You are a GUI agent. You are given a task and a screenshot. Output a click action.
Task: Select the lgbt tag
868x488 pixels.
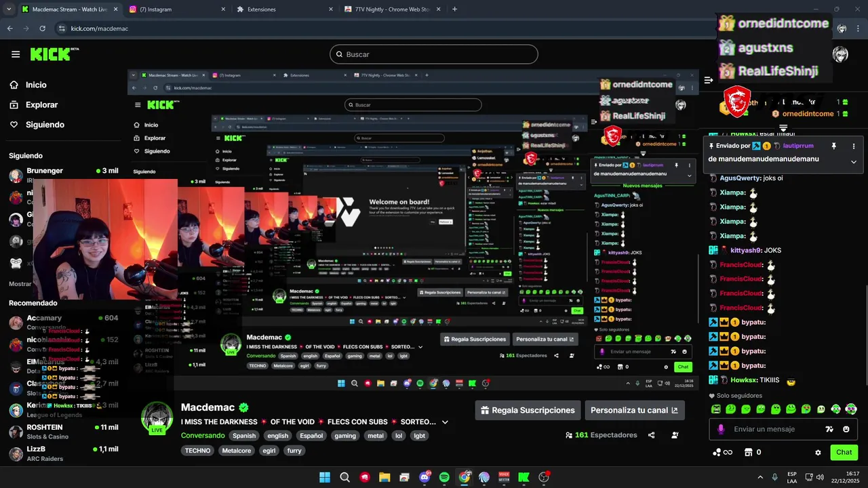(420, 436)
